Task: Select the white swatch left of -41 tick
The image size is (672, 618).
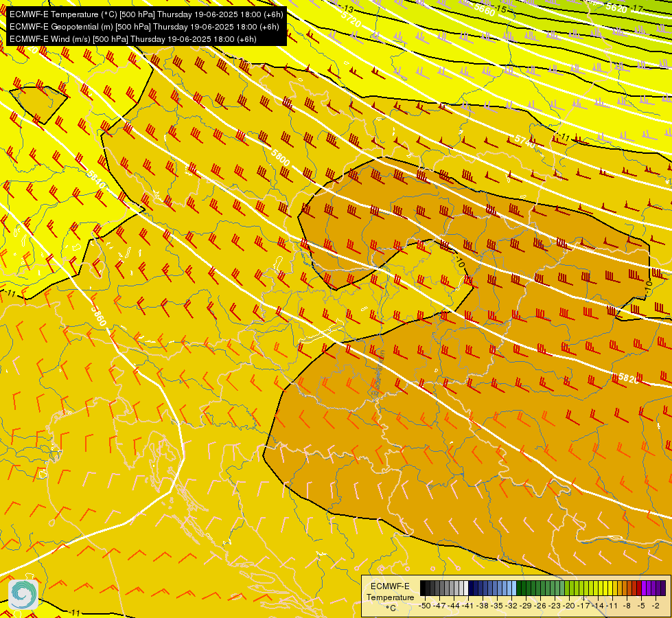Action: coord(466,588)
